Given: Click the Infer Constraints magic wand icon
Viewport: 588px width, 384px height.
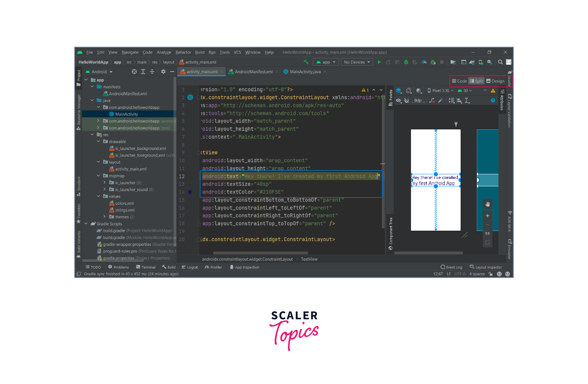Looking at the screenshot, I should [440, 100].
